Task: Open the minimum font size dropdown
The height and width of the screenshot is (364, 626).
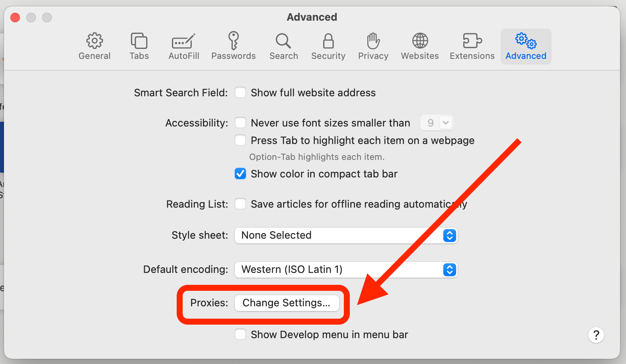Action: pos(437,123)
